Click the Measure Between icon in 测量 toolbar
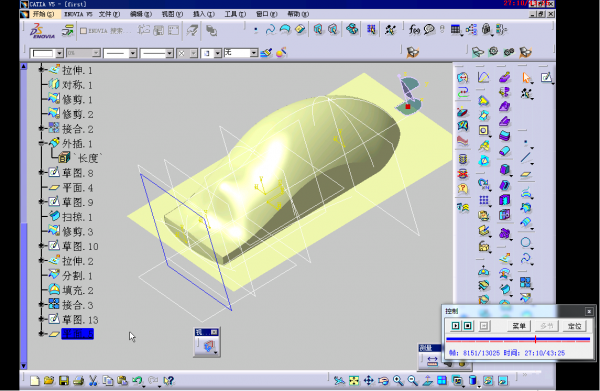 tap(432, 361)
